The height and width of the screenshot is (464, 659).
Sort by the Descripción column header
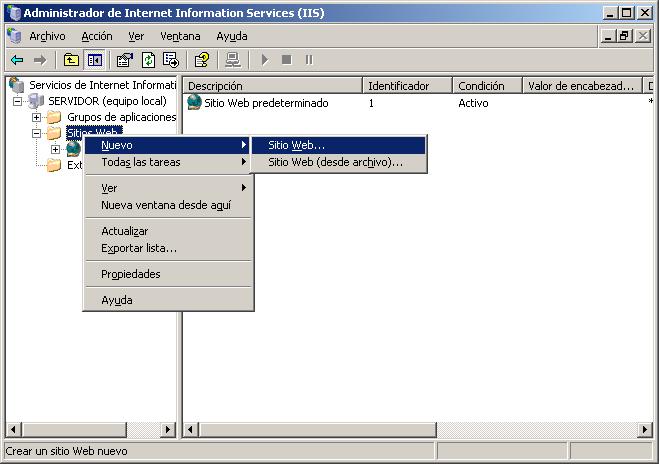point(273,86)
